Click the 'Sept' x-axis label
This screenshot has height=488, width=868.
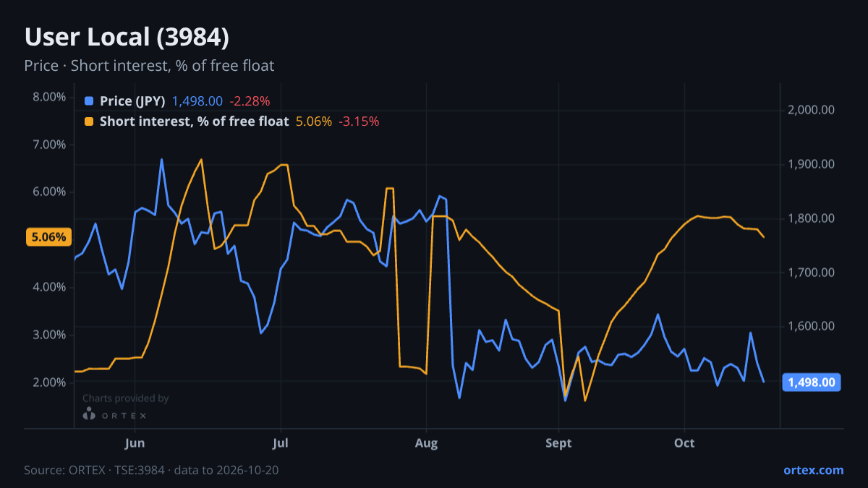pos(558,442)
